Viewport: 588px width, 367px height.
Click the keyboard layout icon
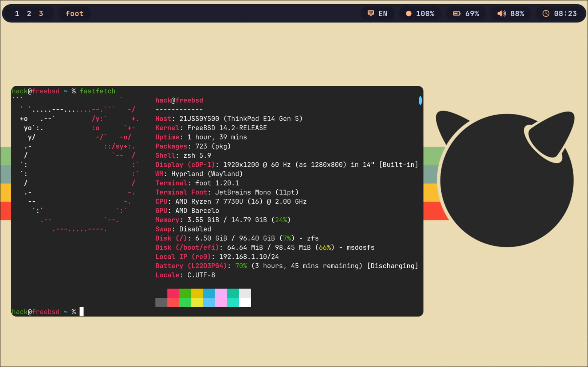[x=371, y=13]
